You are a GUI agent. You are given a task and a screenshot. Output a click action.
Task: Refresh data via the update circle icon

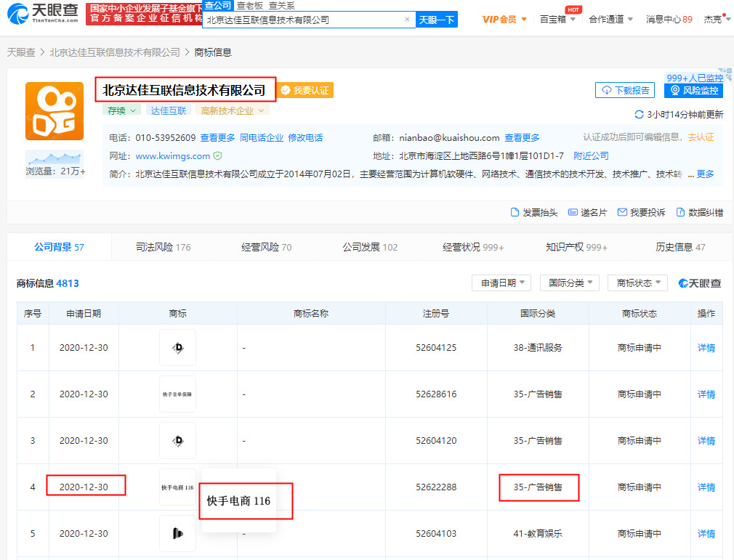tap(639, 115)
